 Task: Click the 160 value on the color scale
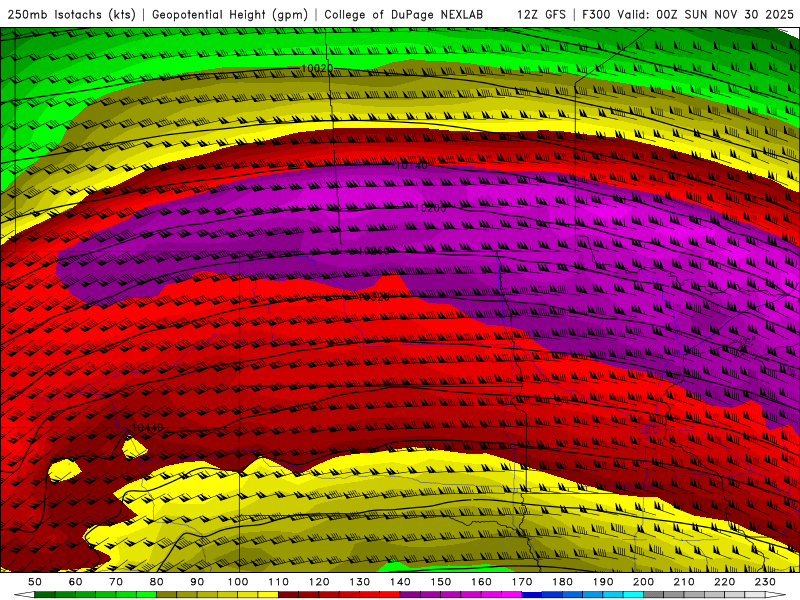pyautogui.click(x=481, y=582)
